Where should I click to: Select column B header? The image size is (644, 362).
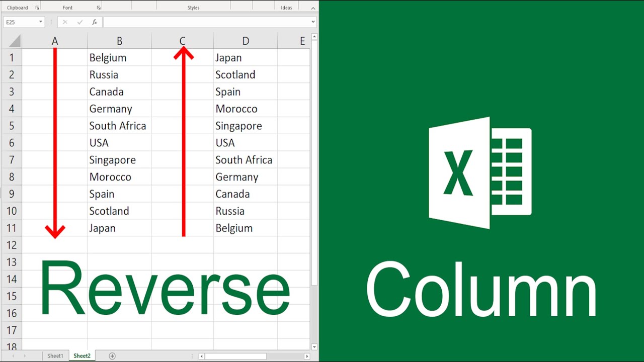[119, 41]
